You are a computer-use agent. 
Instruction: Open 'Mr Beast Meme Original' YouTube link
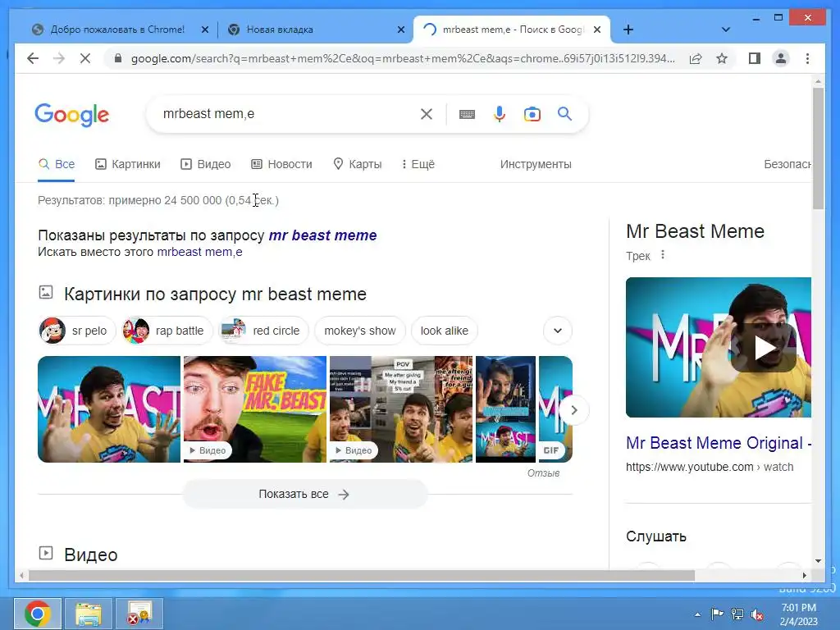point(719,443)
